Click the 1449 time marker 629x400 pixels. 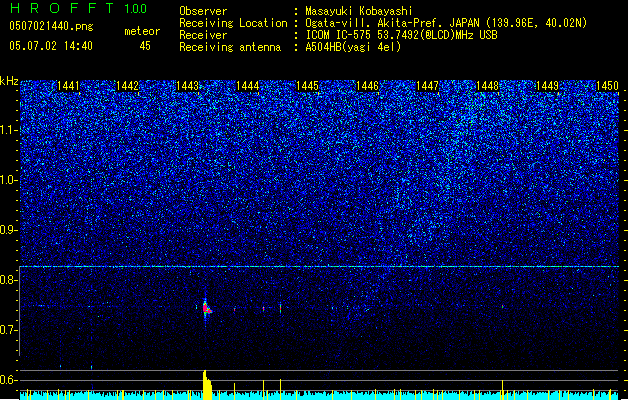coord(548,86)
